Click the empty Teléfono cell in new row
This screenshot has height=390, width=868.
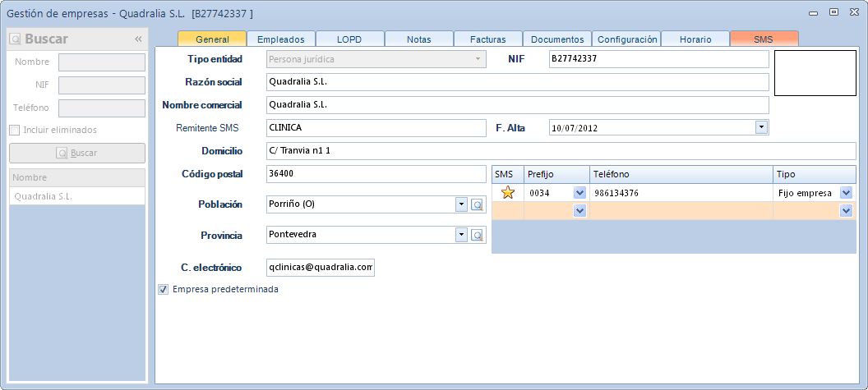click(x=681, y=211)
